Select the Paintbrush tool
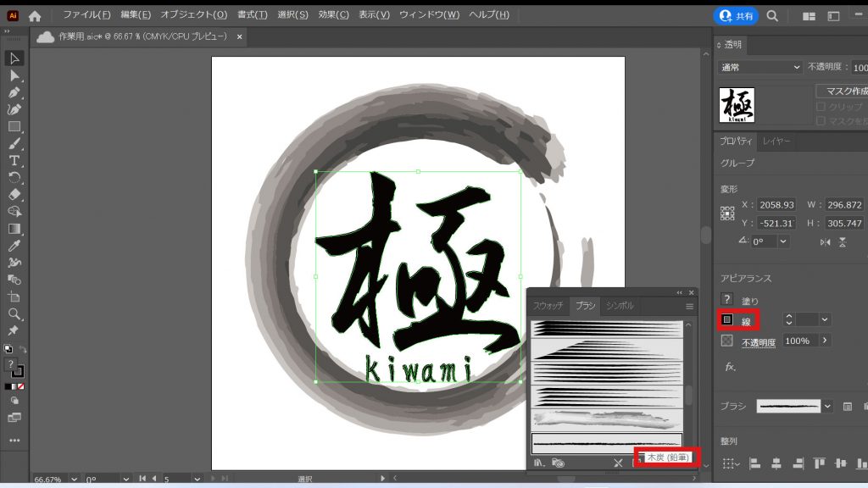The width and height of the screenshot is (868, 488). pyautogui.click(x=14, y=144)
